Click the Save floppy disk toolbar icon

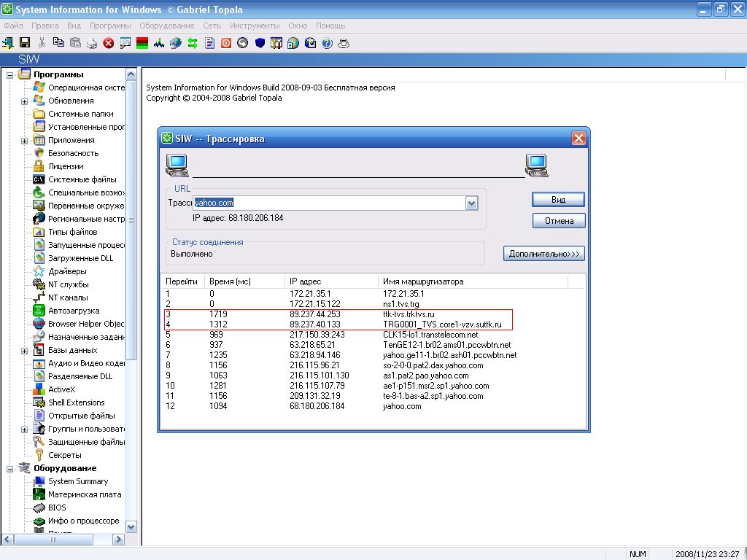(x=25, y=43)
